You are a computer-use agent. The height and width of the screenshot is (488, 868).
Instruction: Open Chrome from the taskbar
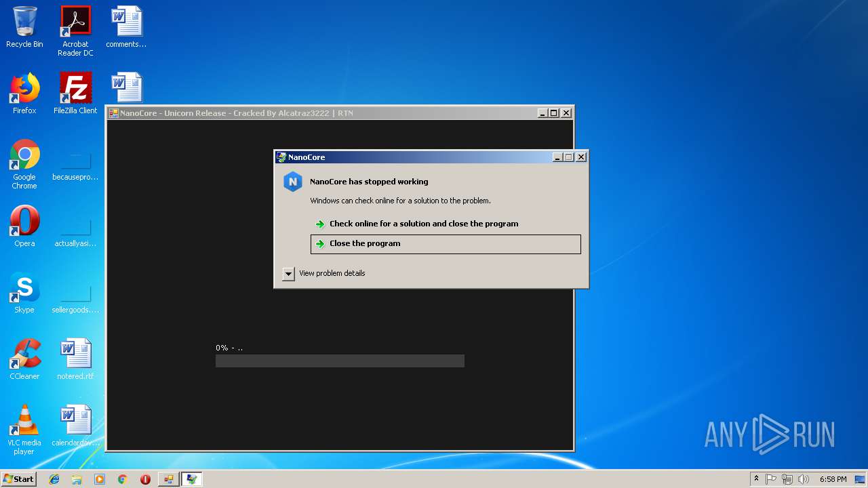122,479
